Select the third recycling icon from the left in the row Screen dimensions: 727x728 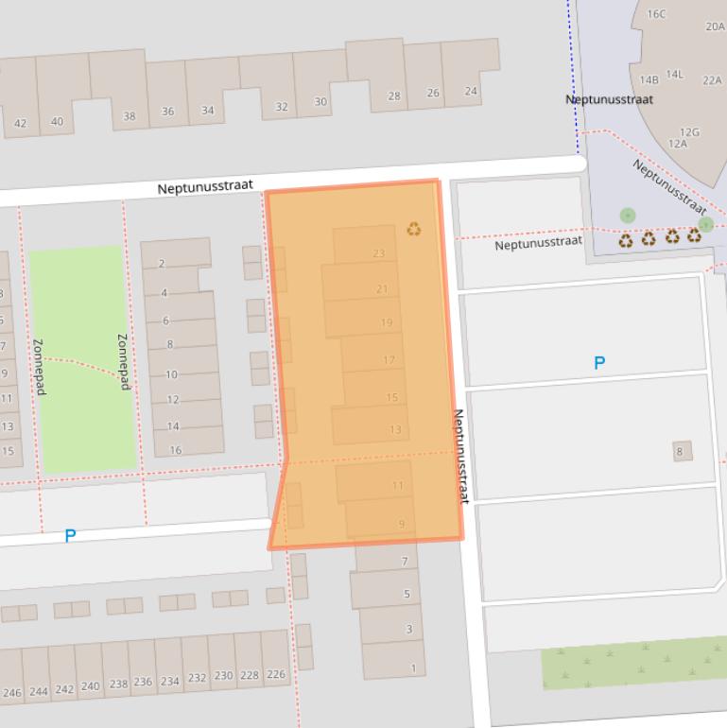[x=672, y=236]
